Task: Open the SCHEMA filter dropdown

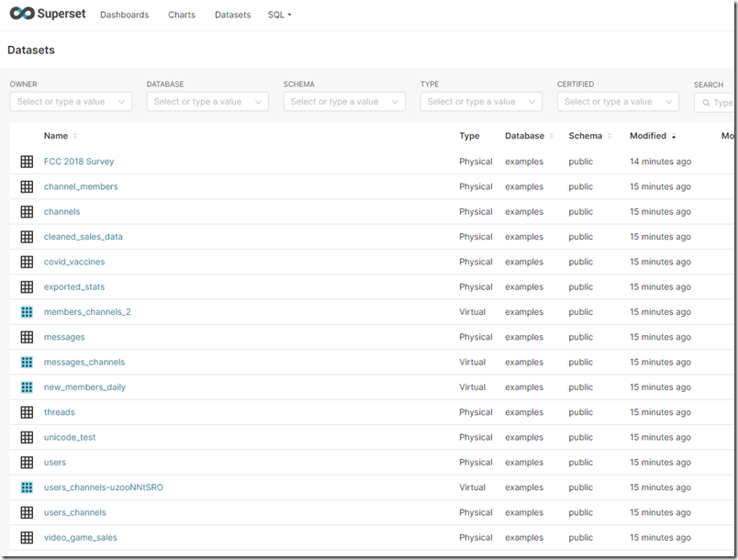Action: (344, 101)
